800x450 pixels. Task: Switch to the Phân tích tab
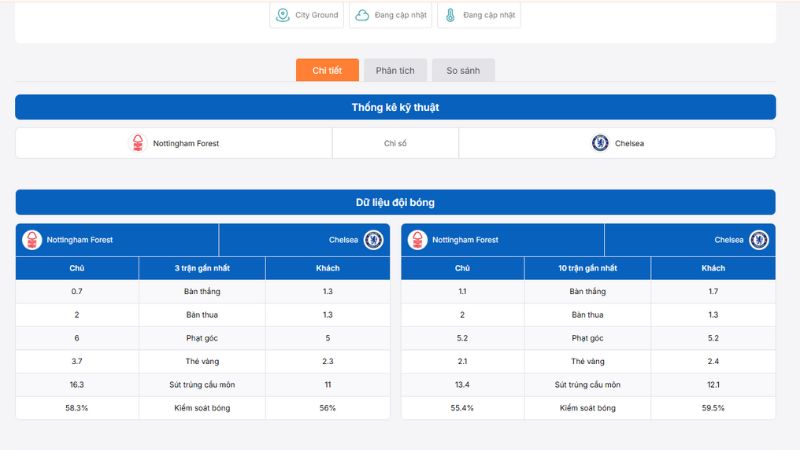395,70
